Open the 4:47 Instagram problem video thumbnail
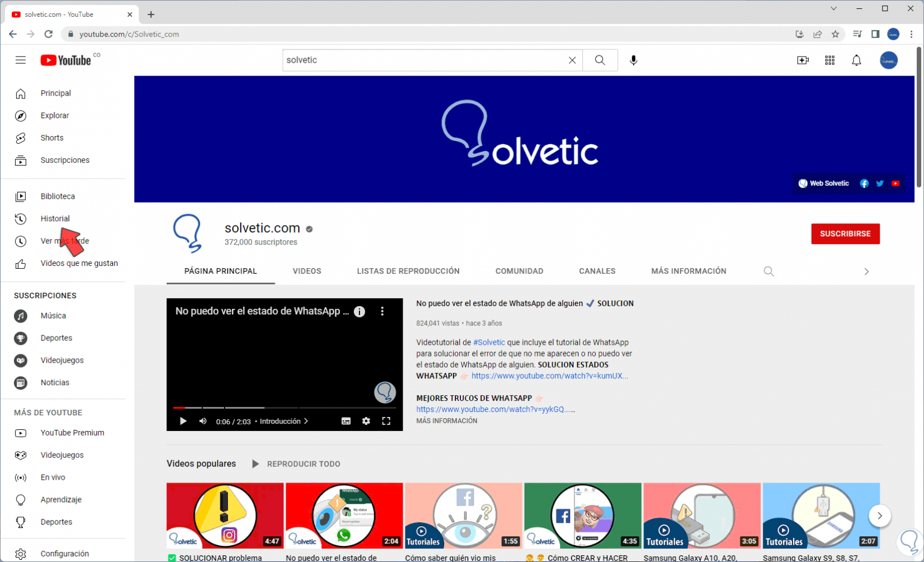The width and height of the screenshot is (924, 562). point(225,516)
